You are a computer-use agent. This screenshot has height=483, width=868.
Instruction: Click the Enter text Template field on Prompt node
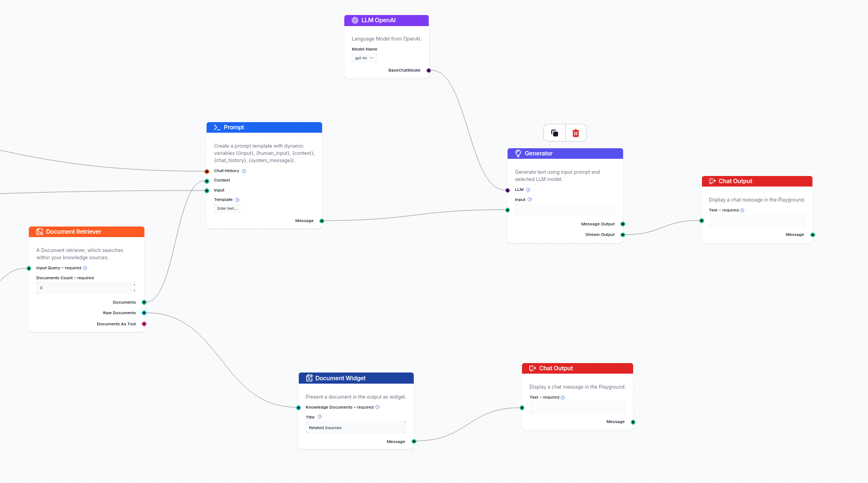pyautogui.click(x=227, y=208)
